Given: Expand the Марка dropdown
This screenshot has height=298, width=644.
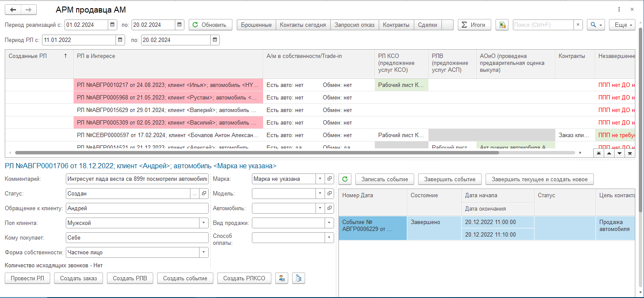Looking at the screenshot, I should pyautogui.click(x=320, y=179).
